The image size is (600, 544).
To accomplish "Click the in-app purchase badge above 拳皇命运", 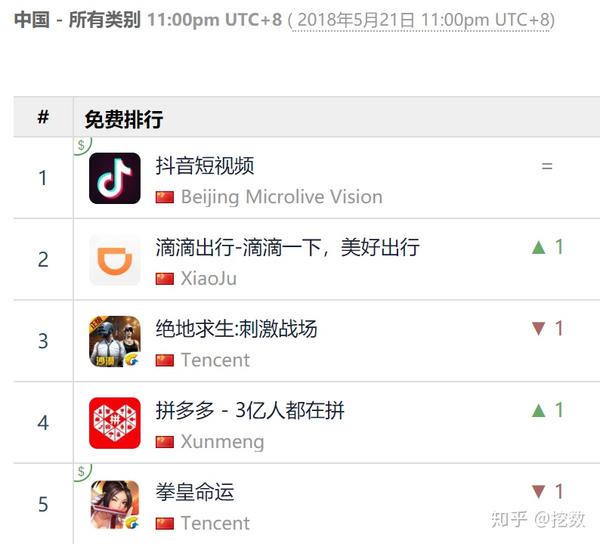I will (x=82, y=472).
